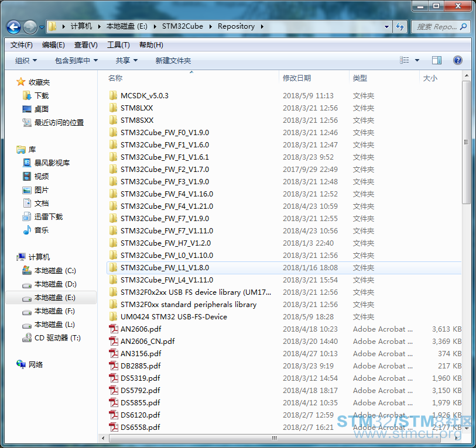476x448 pixels.
Task: Open 桌面 in the navigation pane
Action: click(x=42, y=109)
